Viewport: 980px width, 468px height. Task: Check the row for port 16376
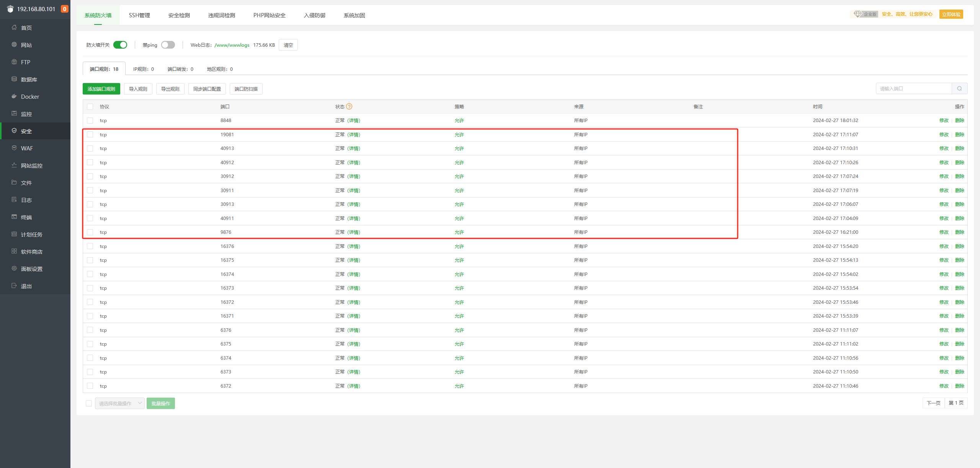90,246
